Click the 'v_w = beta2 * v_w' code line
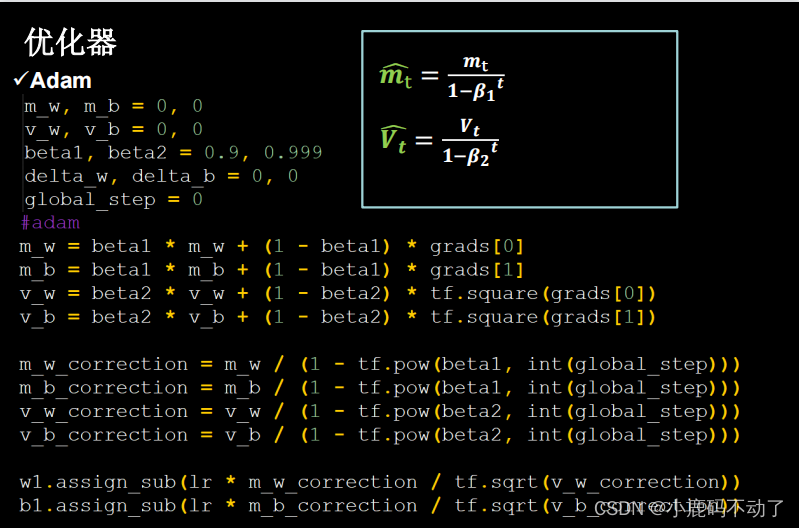Screen dimensions: 799x528 (x=337, y=294)
